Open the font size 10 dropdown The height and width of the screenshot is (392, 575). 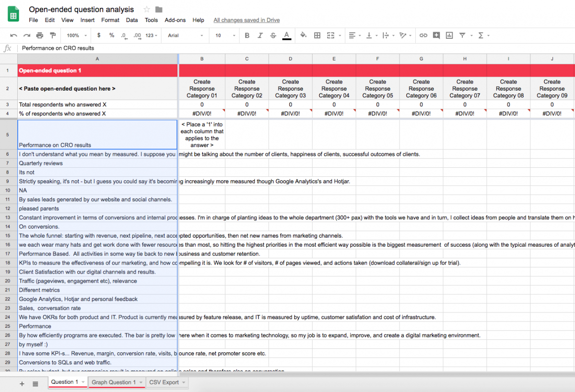[x=225, y=35]
